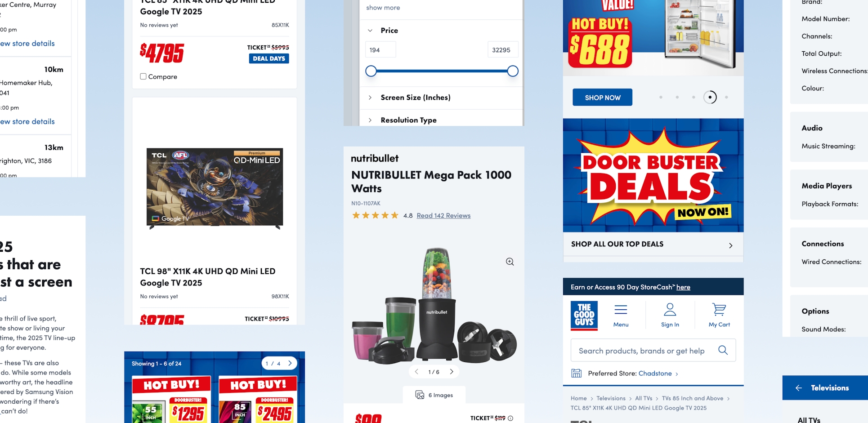Click the search magnifier icon
Viewport: 868px width, 423px height.
[723, 350]
